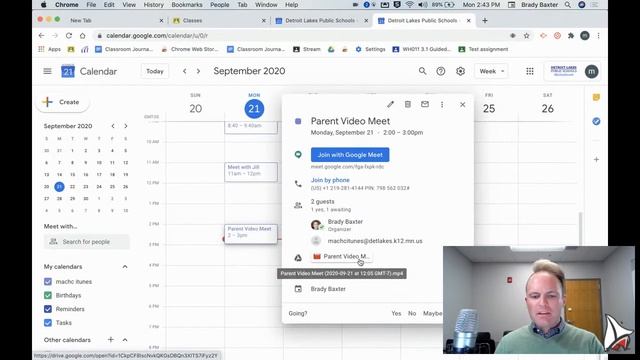Viewport: 640px width, 360px height.
Task: Toggle the Birthdays calendar checkbox
Action: pyautogui.click(x=48, y=295)
